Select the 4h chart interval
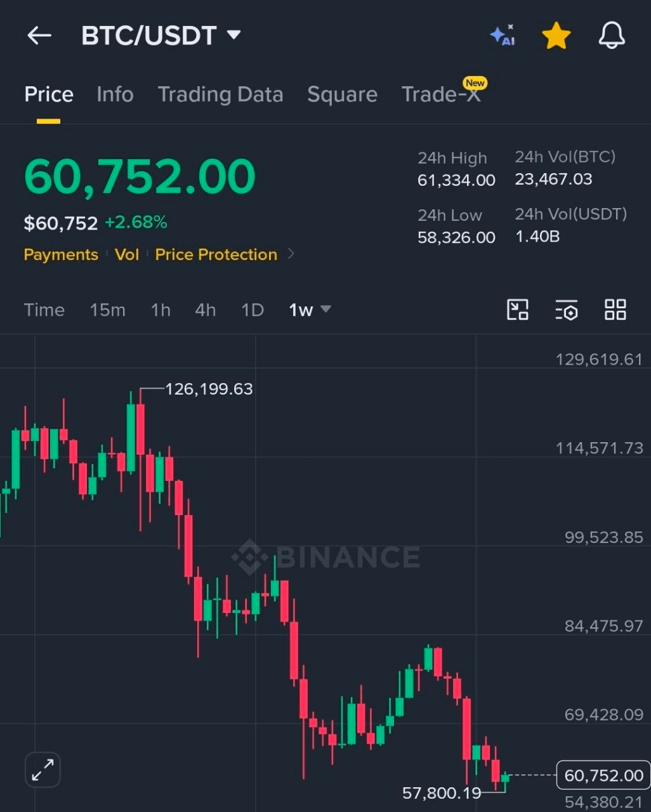 (206, 310)
